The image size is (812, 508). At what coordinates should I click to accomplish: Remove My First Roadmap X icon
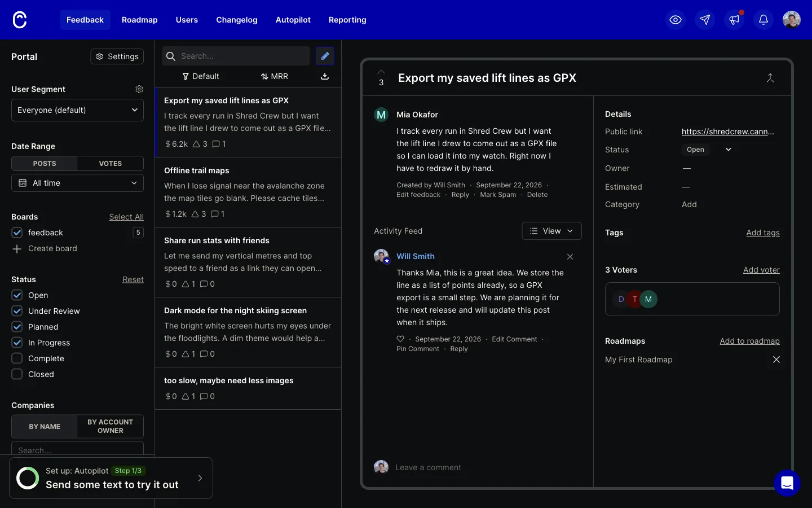776,360
